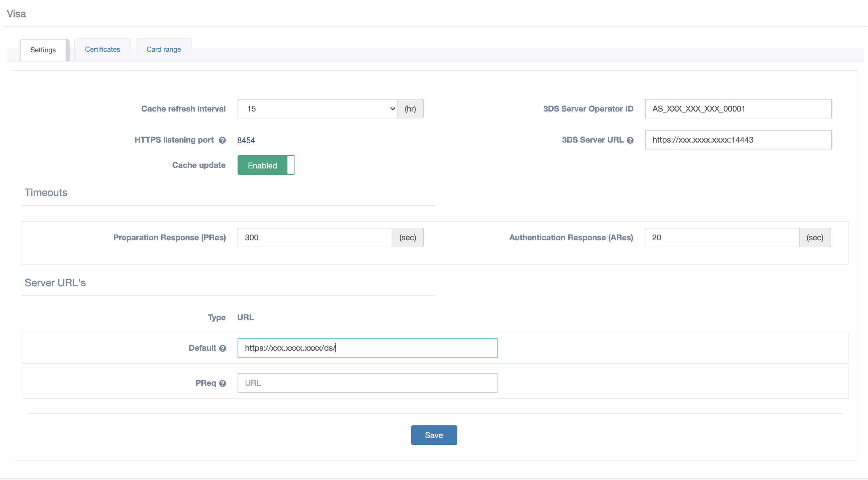The height and width of the screenshot is (480, 868).
Task: Open the Card range tab
Action: coord(164,49)
